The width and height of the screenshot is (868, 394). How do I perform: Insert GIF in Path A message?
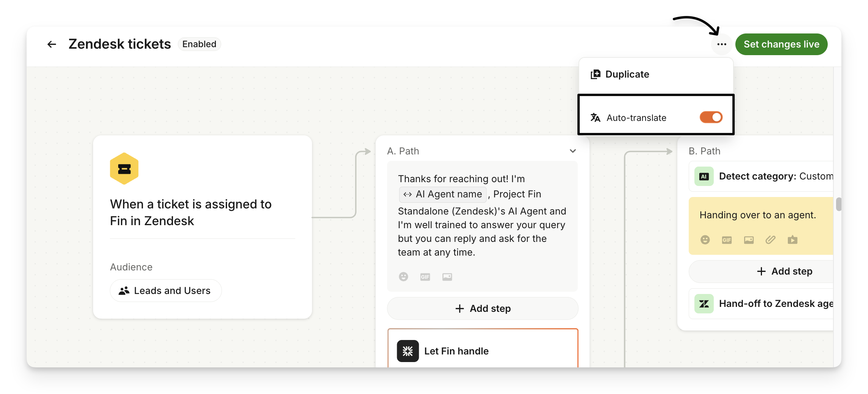pos(425,277)
